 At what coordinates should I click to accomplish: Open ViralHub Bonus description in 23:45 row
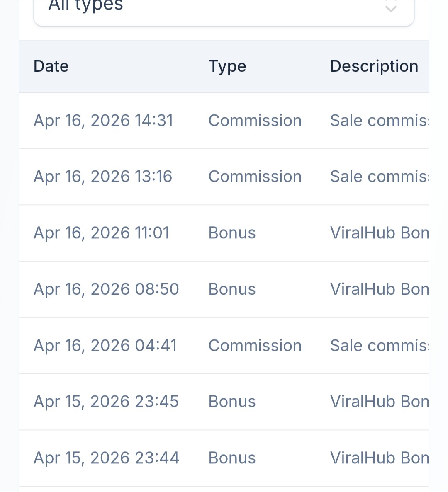tap(379, 402)
